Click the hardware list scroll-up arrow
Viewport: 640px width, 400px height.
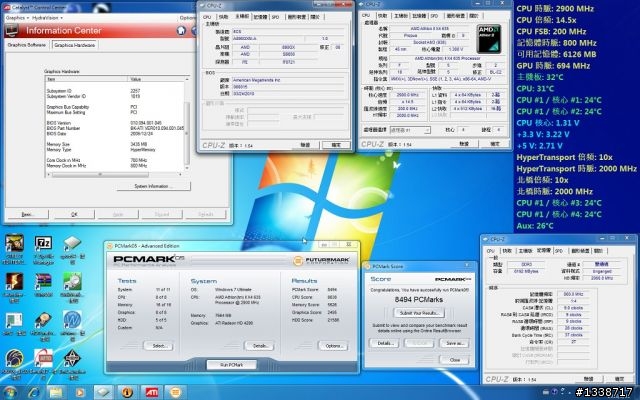coord(187,79)
